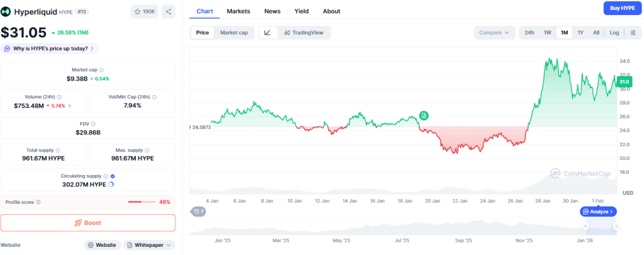Click the circulating supply verified badge
The height and width of the screenshot is (255, 644).
(x=113, y=176)
